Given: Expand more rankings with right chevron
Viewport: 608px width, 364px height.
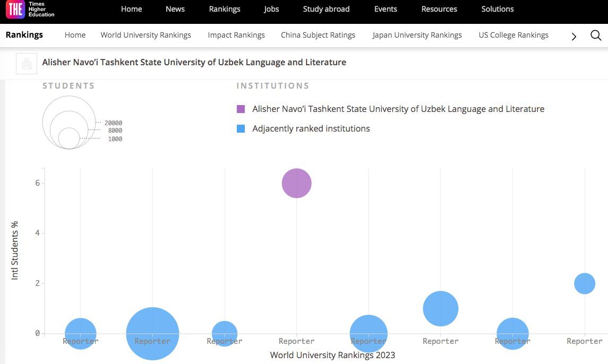Looking at the screenshot, I should pos(574,36).
